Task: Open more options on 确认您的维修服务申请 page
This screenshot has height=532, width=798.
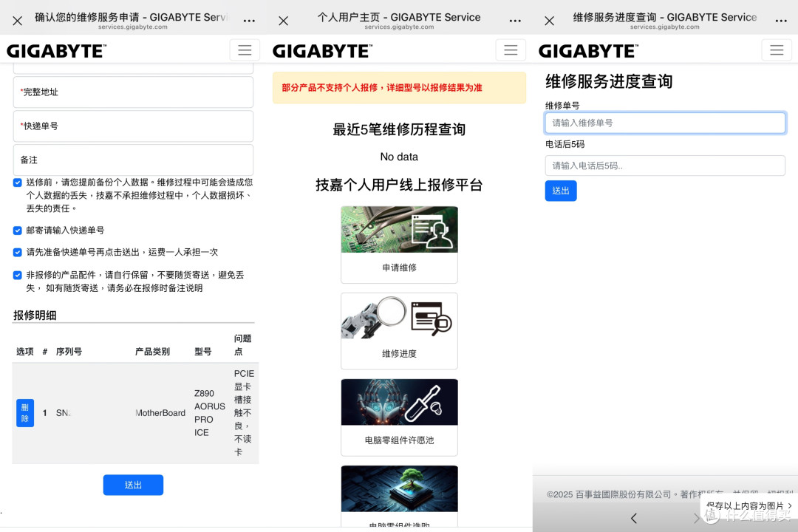Action: [249, 21]
